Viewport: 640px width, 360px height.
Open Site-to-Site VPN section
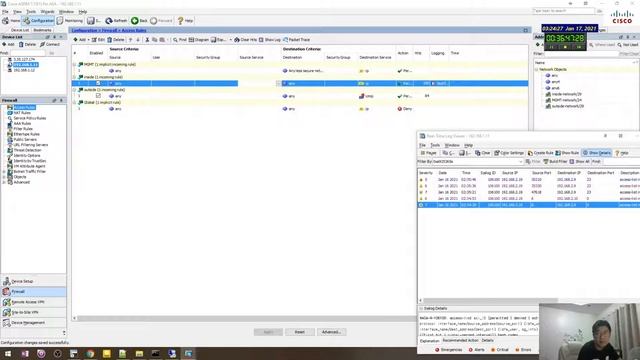coord(33,312)
